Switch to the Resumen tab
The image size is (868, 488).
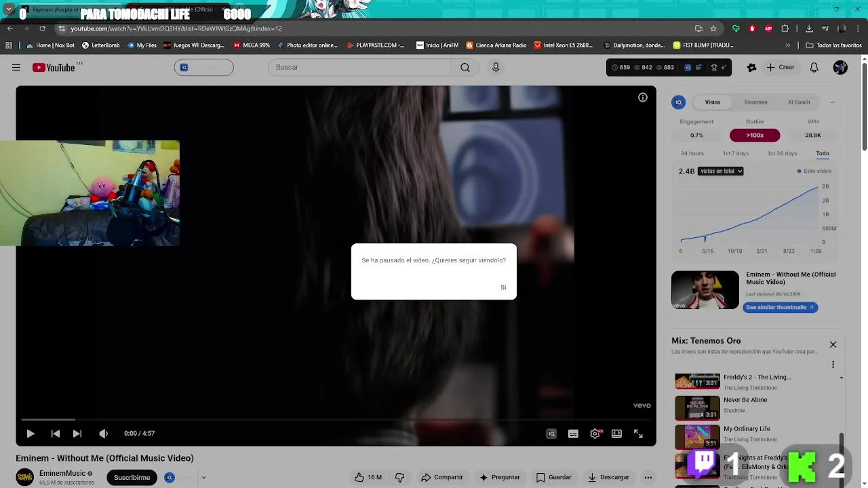click(755, 102)
